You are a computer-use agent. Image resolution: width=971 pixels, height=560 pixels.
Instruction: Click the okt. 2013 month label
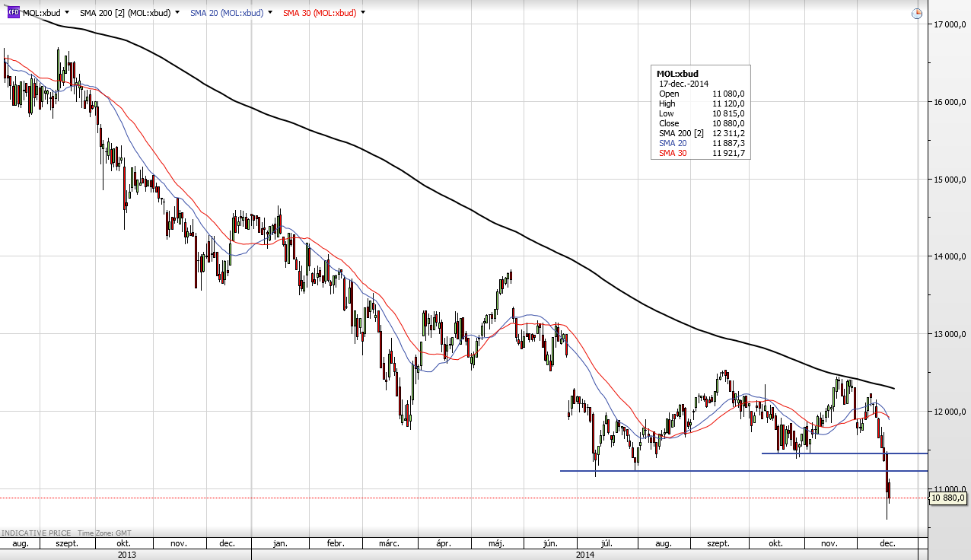[x=123, y=544]
